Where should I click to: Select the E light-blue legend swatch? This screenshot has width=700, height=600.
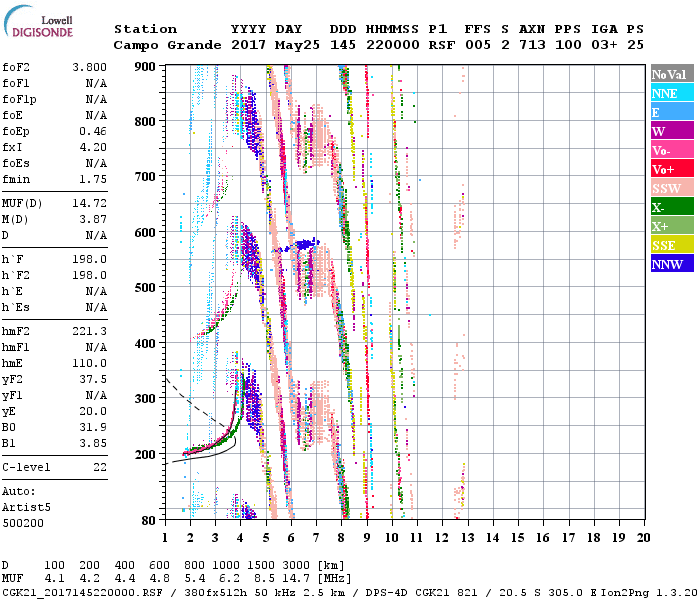(672, 112)
